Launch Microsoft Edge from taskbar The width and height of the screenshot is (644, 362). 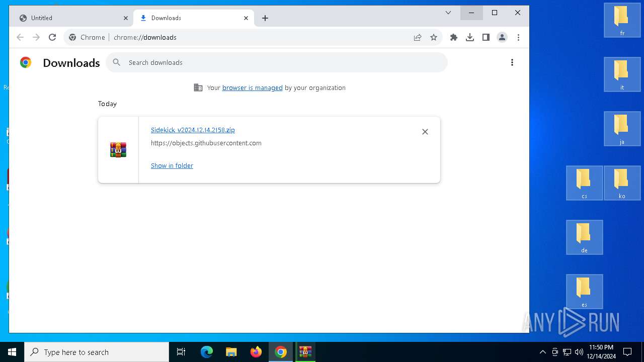point(207,352)
